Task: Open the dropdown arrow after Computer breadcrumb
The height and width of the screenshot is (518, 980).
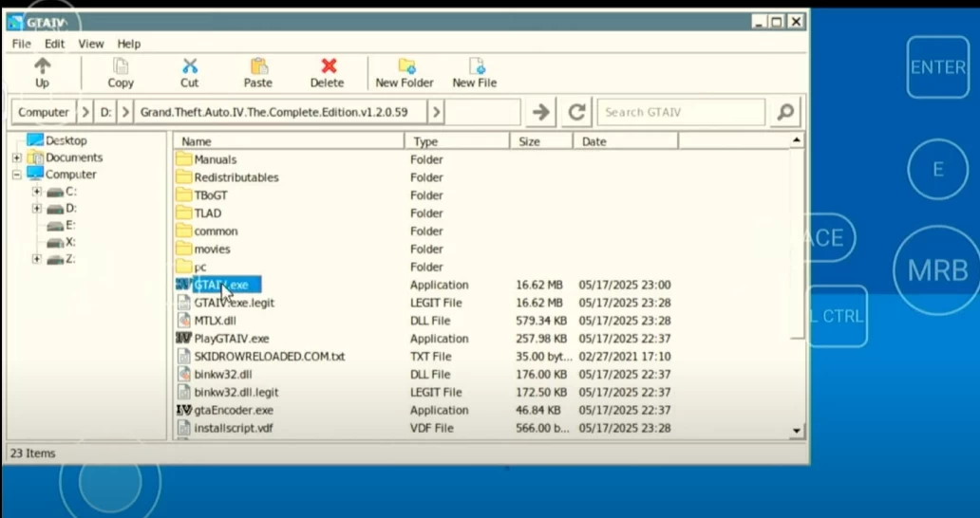Action: click(85, 112)
